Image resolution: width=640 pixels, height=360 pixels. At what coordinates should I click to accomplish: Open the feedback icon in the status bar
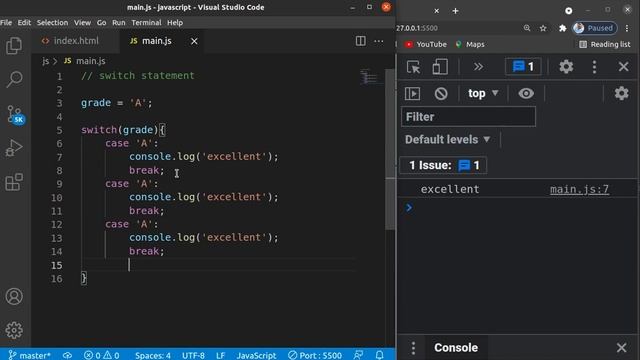coord(358,355)
